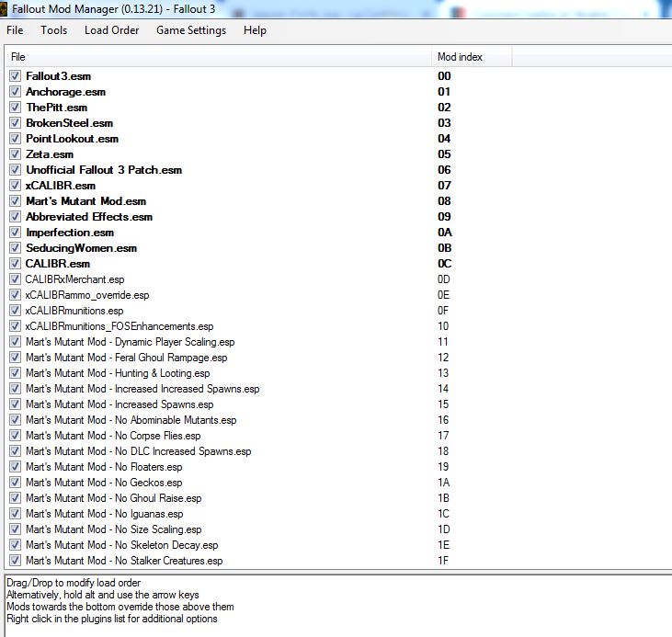This screenshot has height=637, width=672.
Task: Select Mart's Mutant Mod - No Geckos.esp name
Action: [x=104, y=483]
